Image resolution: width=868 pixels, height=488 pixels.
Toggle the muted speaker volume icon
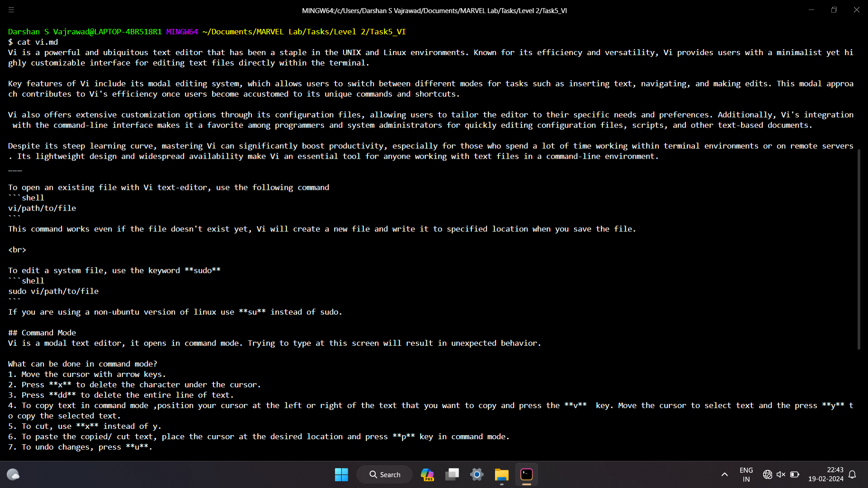pos(781,474)
